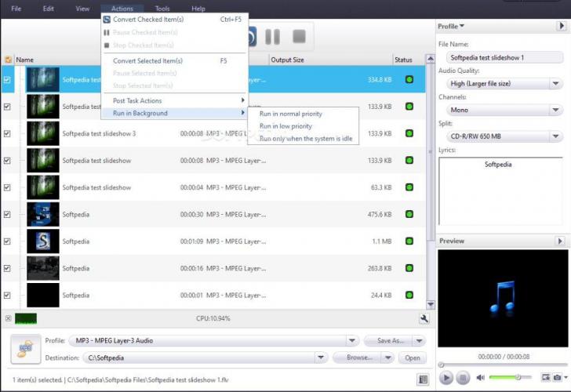Click the list scrollbar down arrow
Screen dimensions: 571x392
tap(431, 304)
